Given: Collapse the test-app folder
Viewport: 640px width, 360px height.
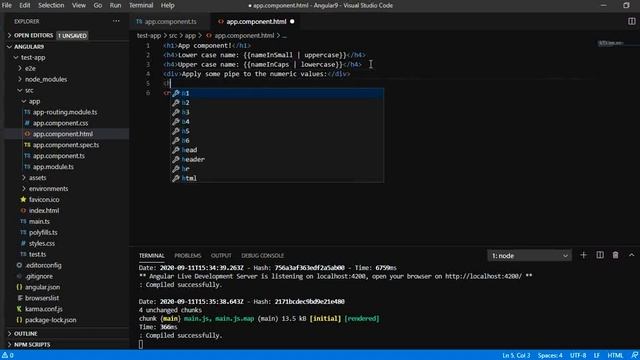Looking at the screenshot, I should [67, 58].
